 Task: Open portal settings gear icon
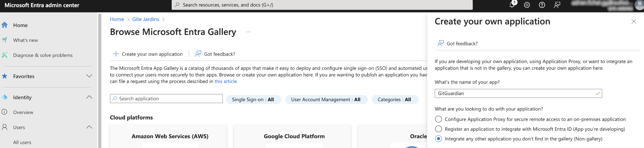point(527,5)
